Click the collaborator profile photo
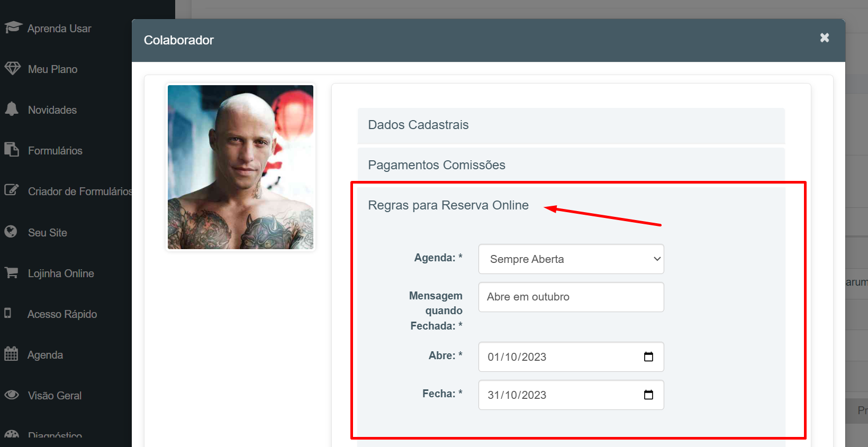The height and width of the screenshot is (447, 868). 240,167
